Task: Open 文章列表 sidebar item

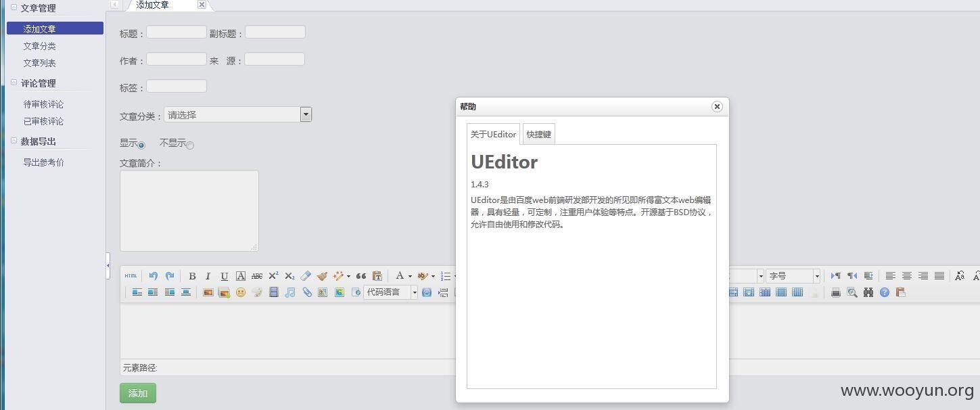Action: (39, 63)
